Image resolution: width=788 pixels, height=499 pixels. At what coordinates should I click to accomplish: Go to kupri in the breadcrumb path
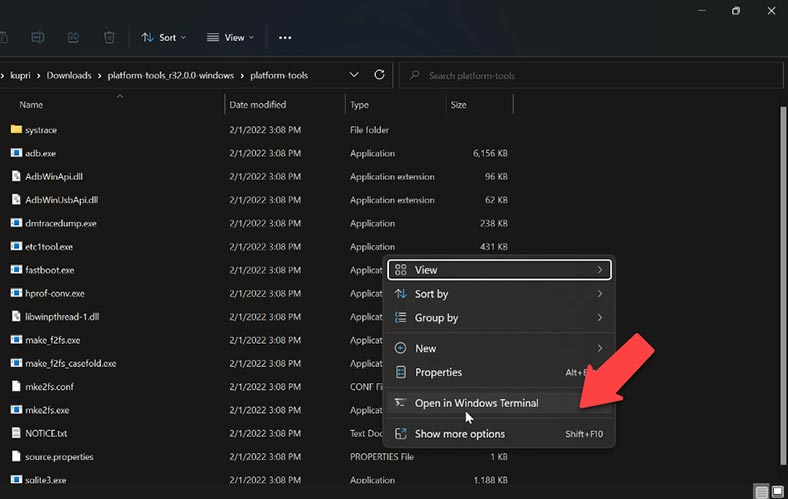[20, 75]
